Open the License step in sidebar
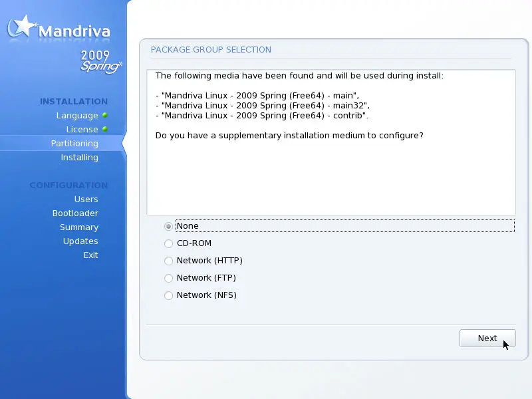The image size is (532, 399). tap(82, 130)
